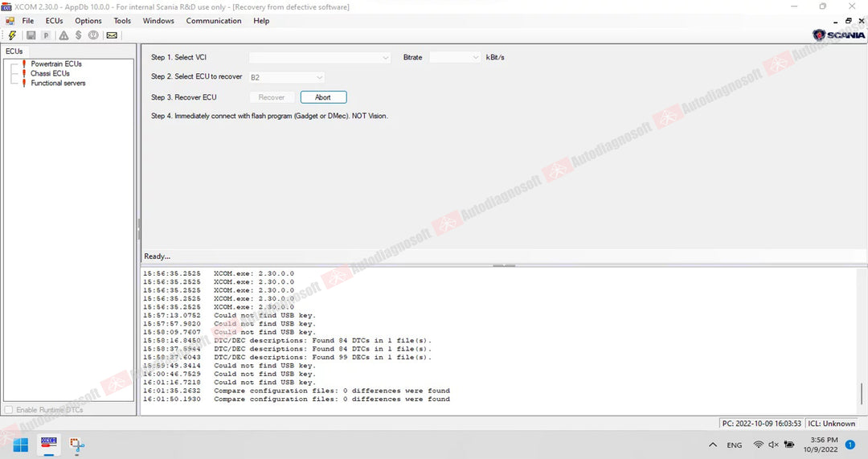Click the XCOM icon in the taskbar
868x459 pixels.
click(49, 444)
